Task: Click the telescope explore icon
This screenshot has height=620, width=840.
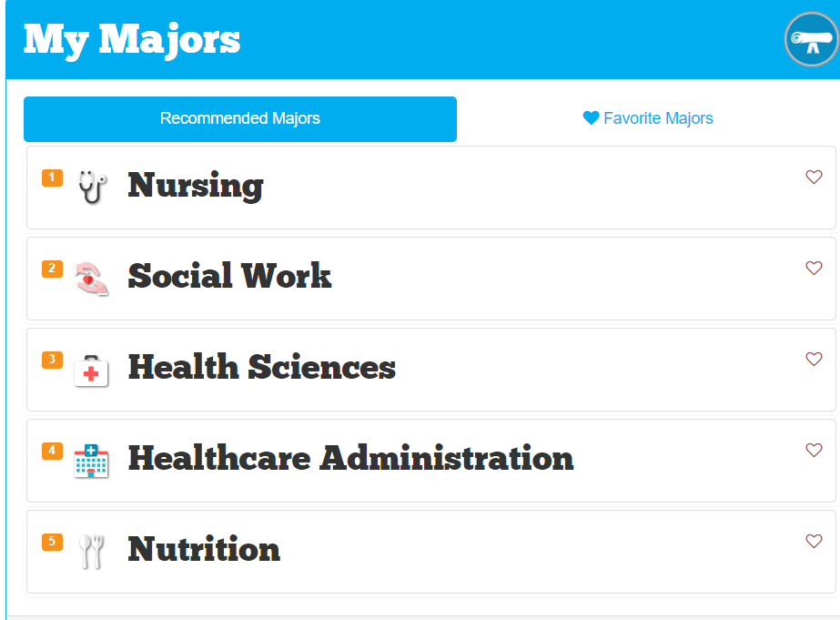Action: point(811,40)
